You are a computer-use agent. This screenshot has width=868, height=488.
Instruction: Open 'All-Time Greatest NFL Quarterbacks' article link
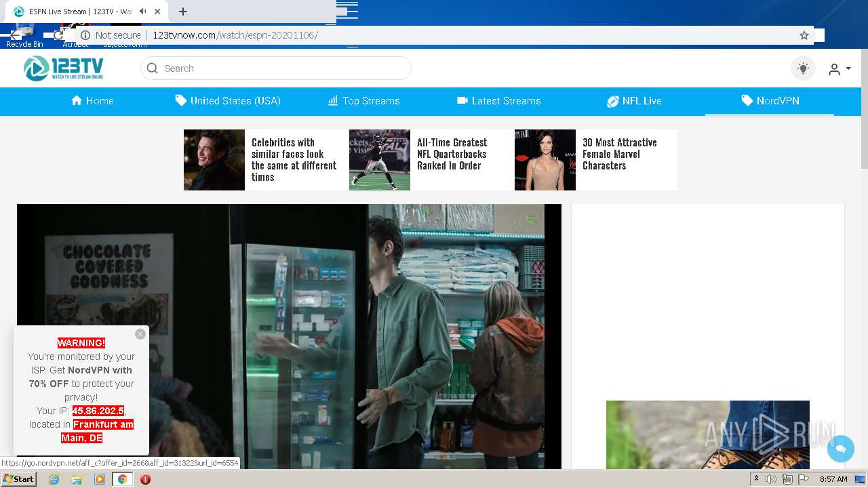click(452, 154)
